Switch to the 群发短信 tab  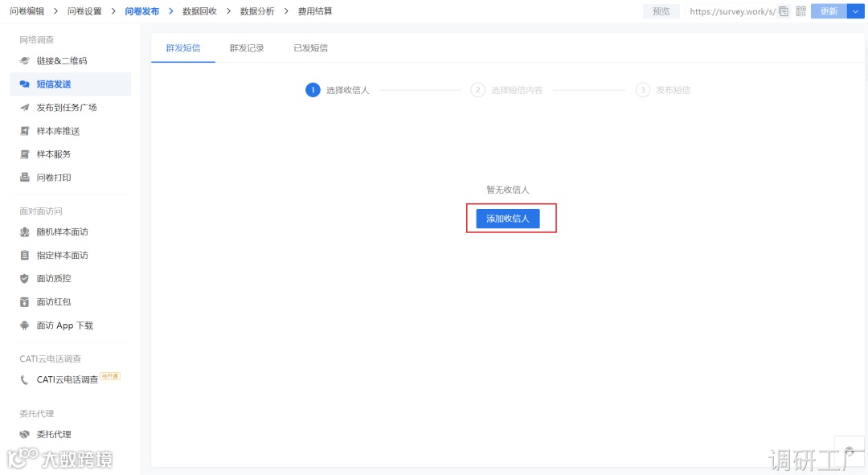coord(183,48)
